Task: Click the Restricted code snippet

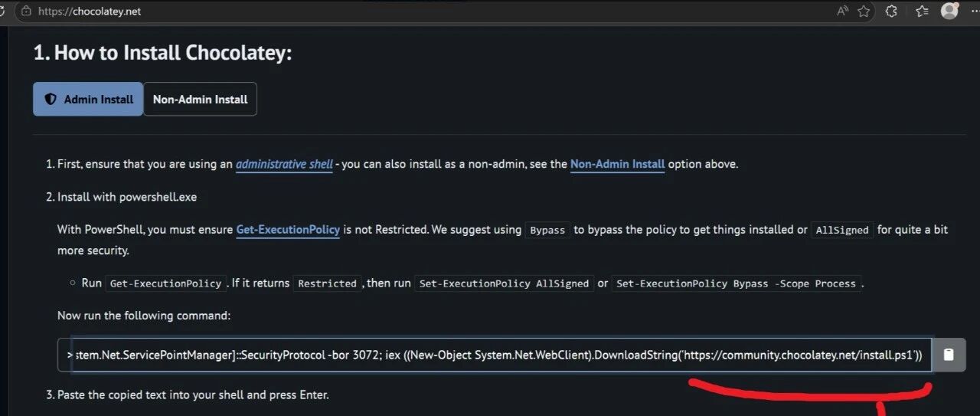Action: point(327,283)
